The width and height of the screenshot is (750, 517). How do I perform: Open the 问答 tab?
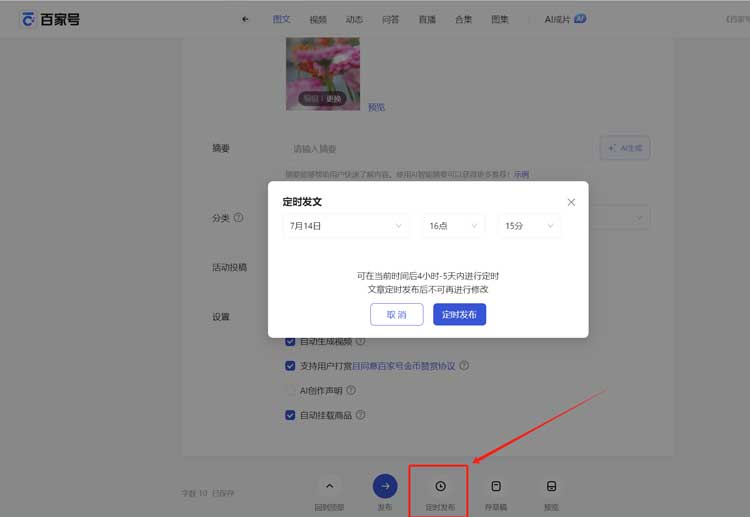click(390, 19)
